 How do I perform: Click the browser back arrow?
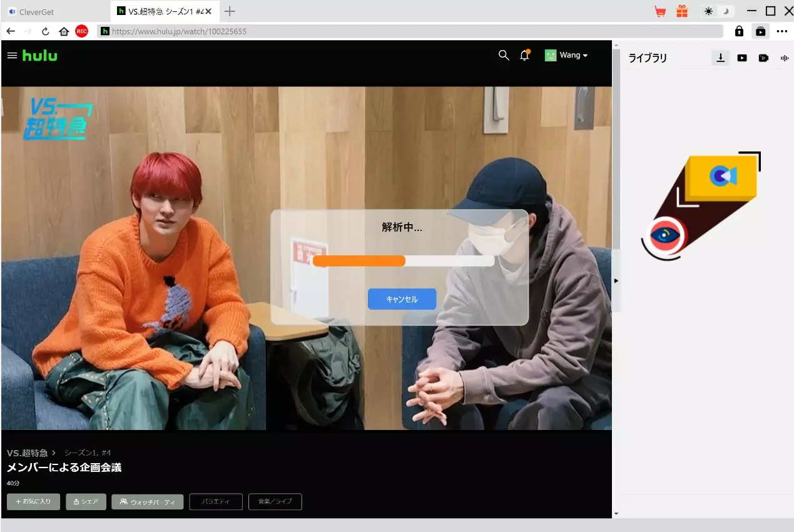[11, 31]
